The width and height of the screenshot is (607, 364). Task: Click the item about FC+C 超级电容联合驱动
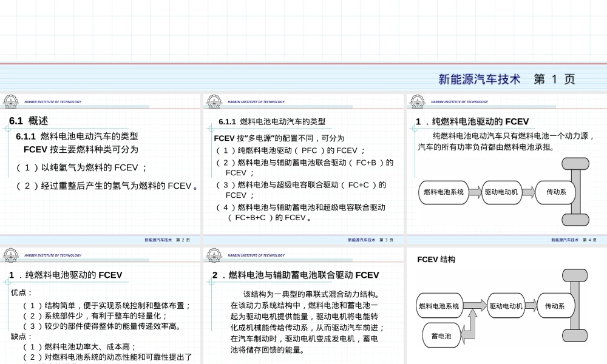301,190
